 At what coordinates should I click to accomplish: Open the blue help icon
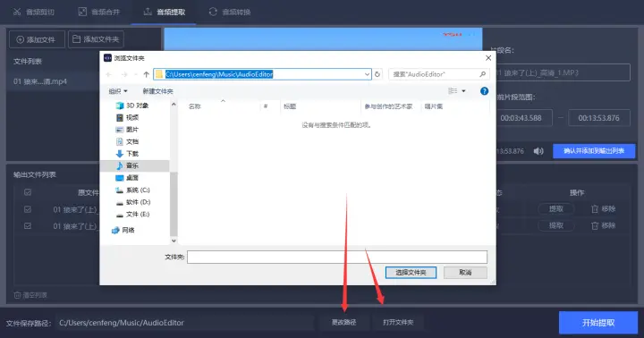point(484,91)
